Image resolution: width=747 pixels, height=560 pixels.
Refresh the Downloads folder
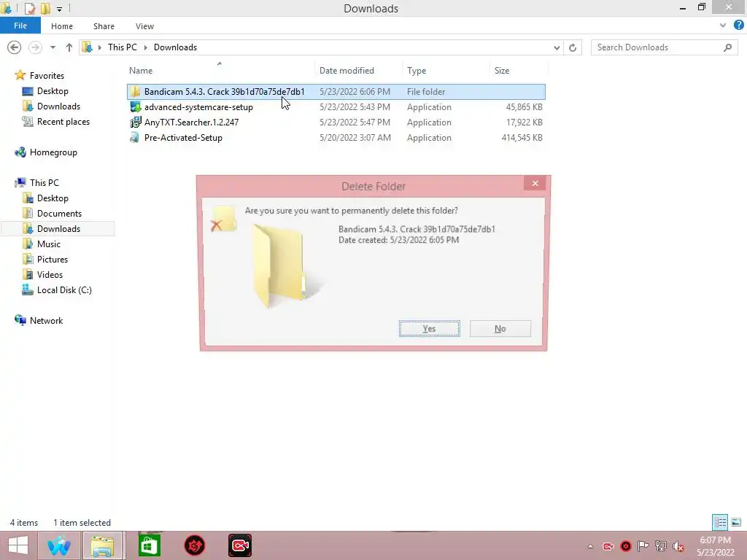click(573, 47)
